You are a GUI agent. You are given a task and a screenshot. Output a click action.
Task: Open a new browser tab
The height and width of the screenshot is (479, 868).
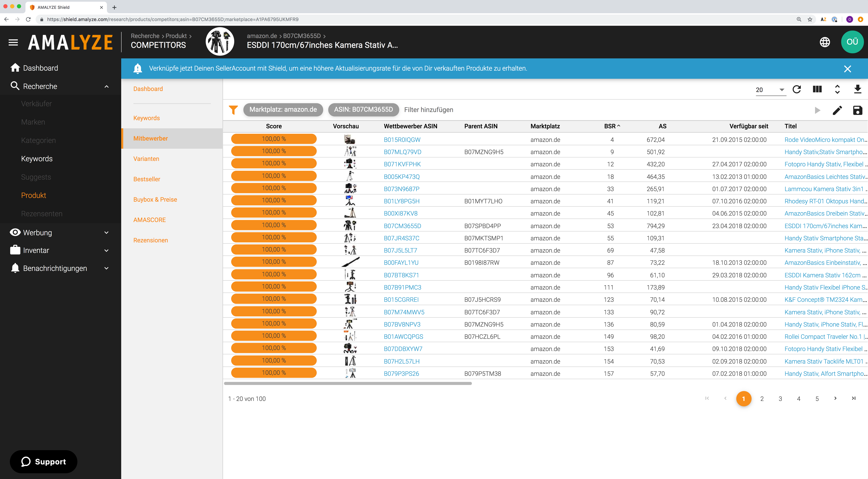[114, 7]
